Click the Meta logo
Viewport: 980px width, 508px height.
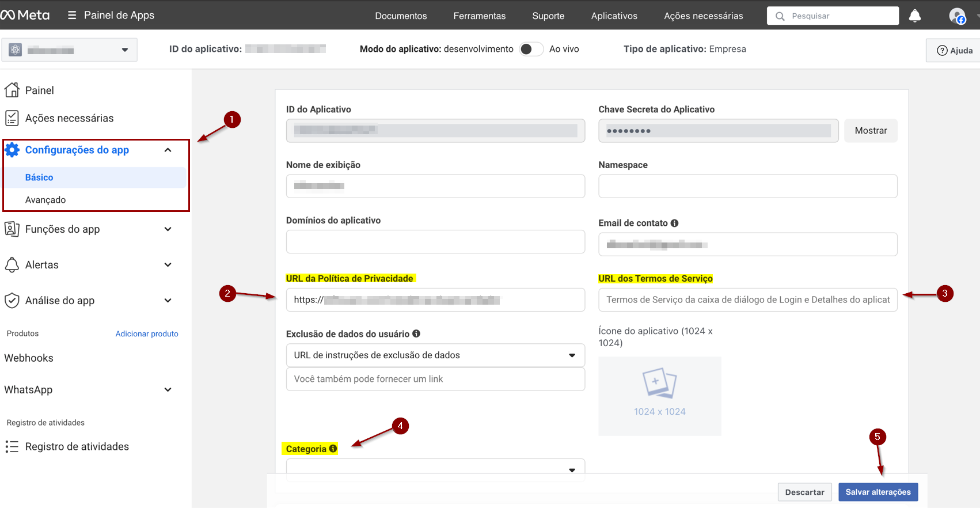[25, 15]
